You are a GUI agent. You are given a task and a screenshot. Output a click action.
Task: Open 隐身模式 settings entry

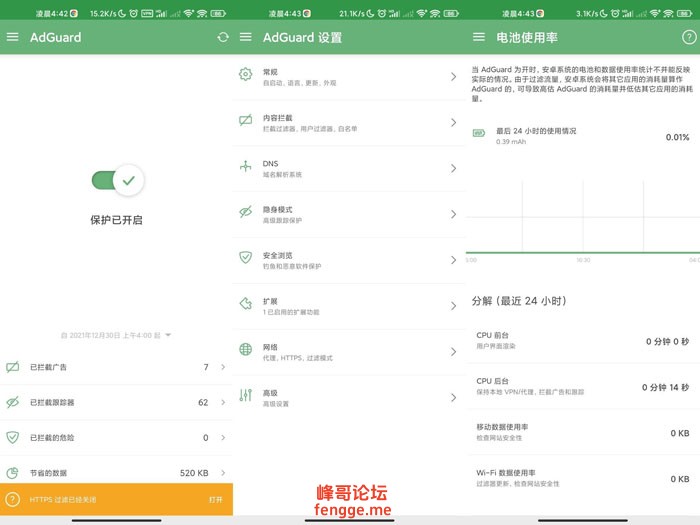click(x=349, y=214)
